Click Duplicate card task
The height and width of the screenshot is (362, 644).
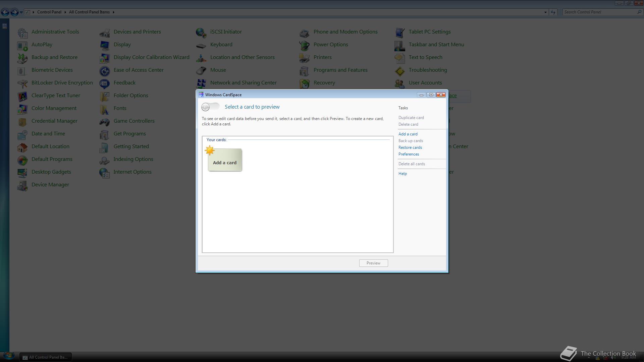pyautogui.click(x=411, y=118)
